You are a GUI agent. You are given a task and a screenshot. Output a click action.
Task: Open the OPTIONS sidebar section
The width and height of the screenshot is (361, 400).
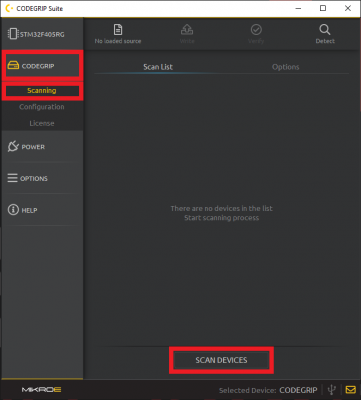(x=41, y=179)
